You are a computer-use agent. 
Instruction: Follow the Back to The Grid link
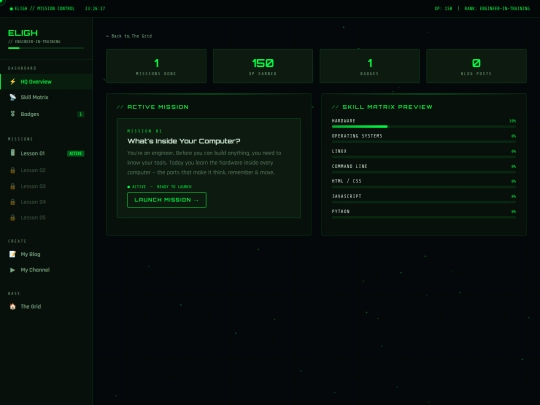point(129,36)
